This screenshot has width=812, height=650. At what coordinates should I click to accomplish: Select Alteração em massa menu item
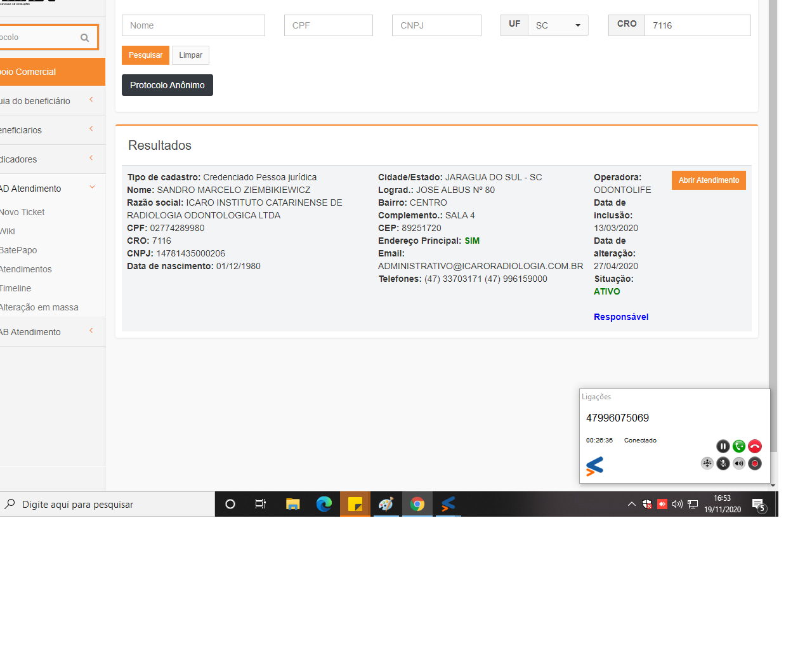[39, 307]
